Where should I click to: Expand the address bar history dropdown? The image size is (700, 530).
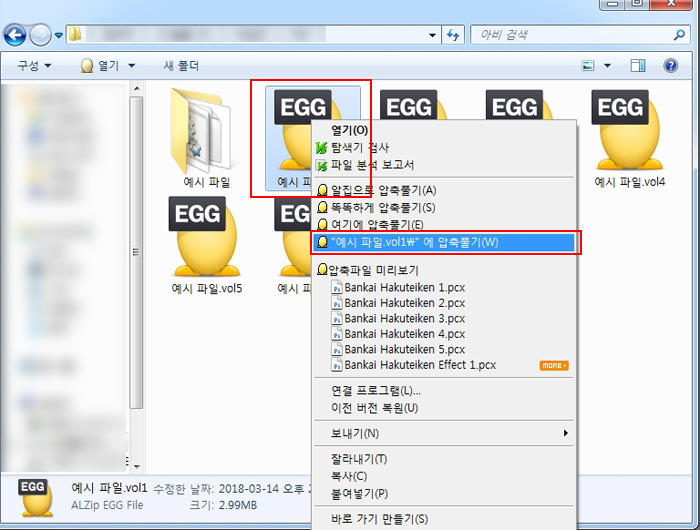click(432, 35)
